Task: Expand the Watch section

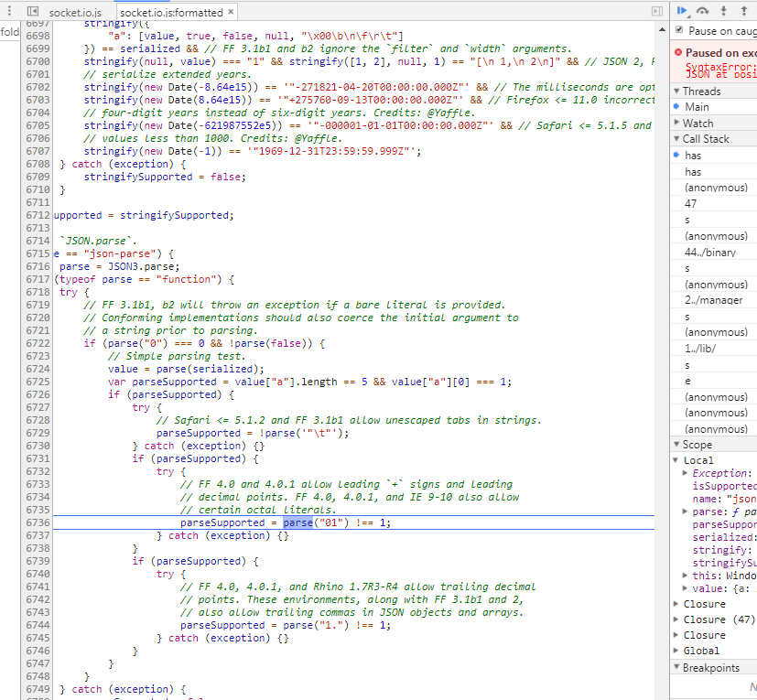Action: point(676,123)
